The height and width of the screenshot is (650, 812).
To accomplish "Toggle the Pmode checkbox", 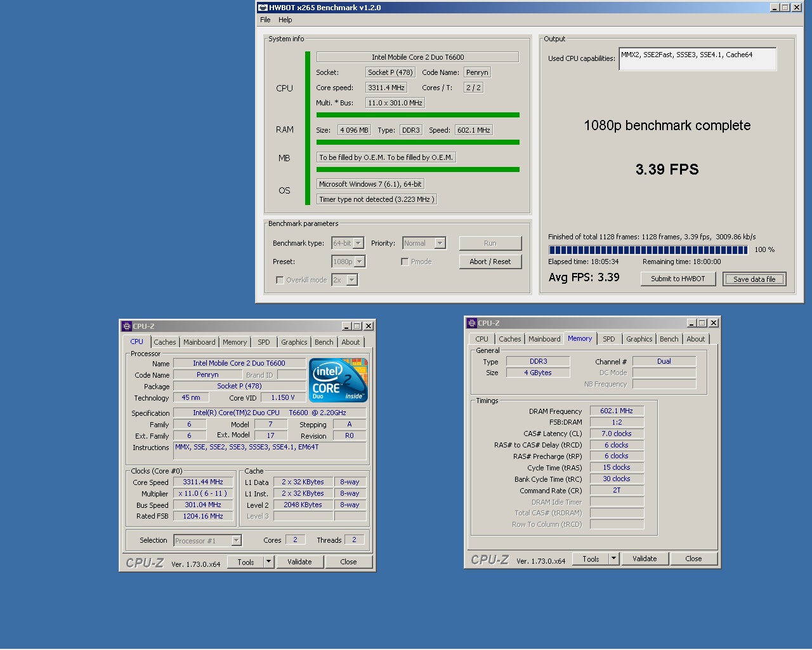I will pyautogui.click(x=405, y=262).
